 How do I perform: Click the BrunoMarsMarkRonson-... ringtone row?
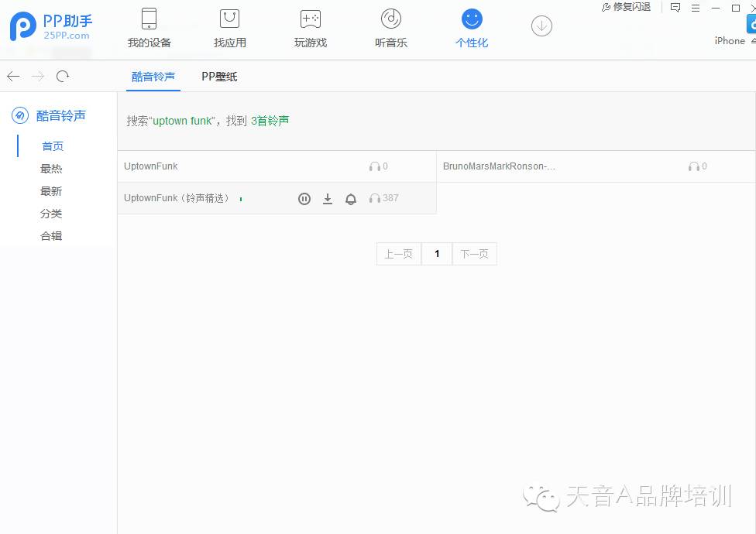596,166
